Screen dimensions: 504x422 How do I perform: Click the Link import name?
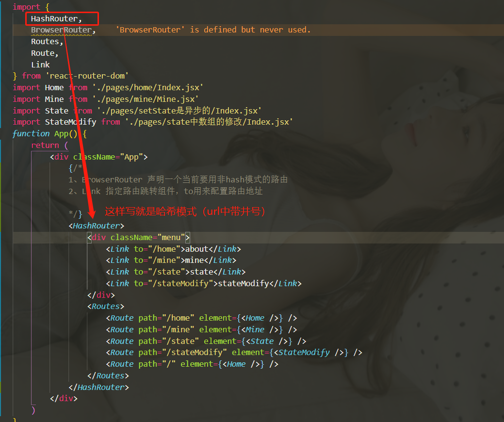40,65
